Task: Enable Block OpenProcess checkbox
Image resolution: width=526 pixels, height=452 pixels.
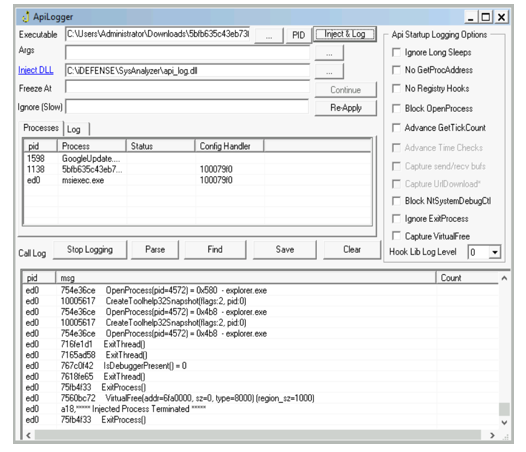Action: 396,108
